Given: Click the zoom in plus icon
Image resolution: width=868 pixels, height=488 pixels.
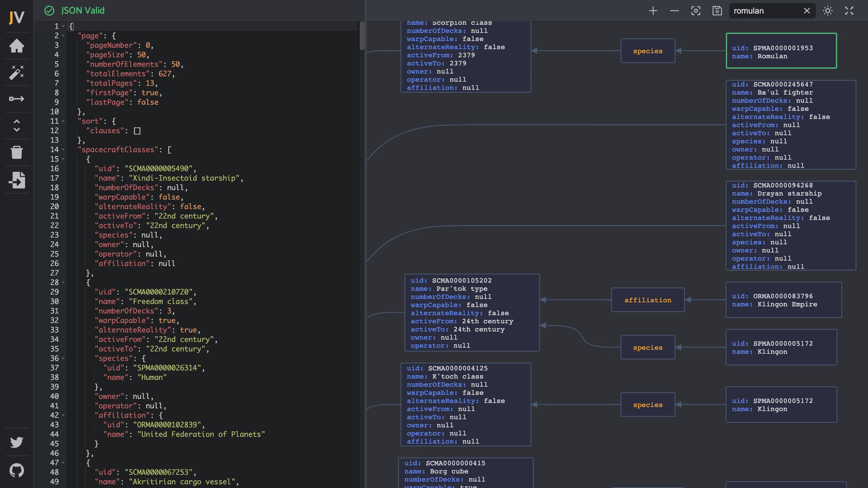Looking at the screenshot, I should (653, 11).
